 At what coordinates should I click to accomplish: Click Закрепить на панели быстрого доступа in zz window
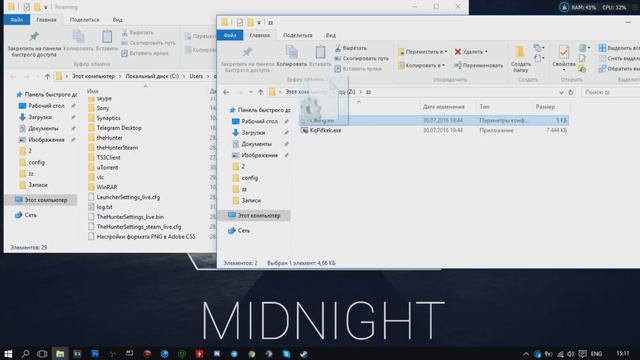pyautogui.click(x=247, y=59)
